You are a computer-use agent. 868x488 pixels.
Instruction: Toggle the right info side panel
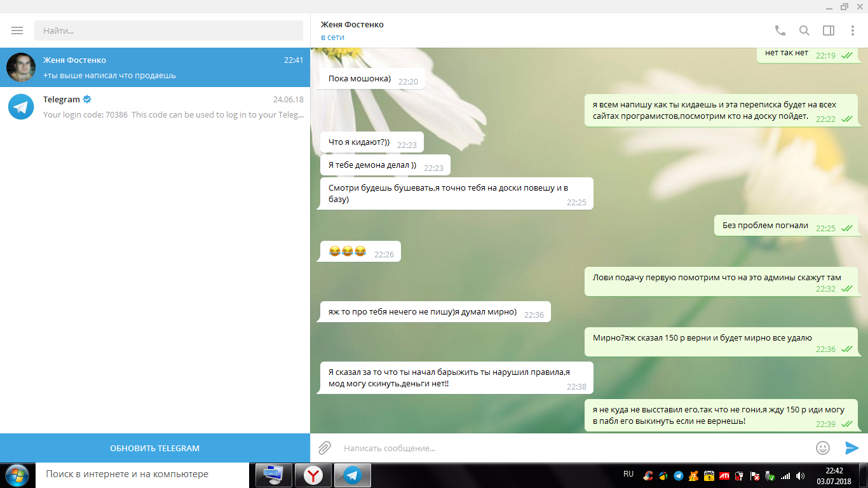tap(828, 30)
